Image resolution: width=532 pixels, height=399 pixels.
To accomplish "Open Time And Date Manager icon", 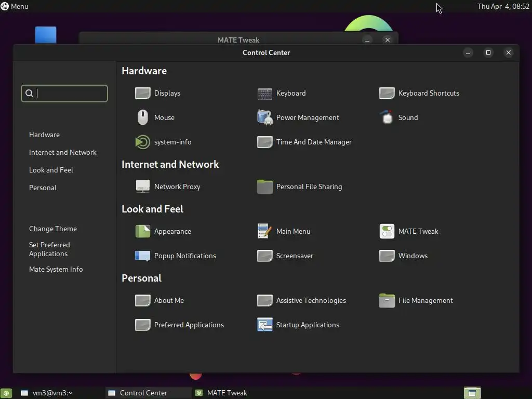I will click(x=264, y=142).
